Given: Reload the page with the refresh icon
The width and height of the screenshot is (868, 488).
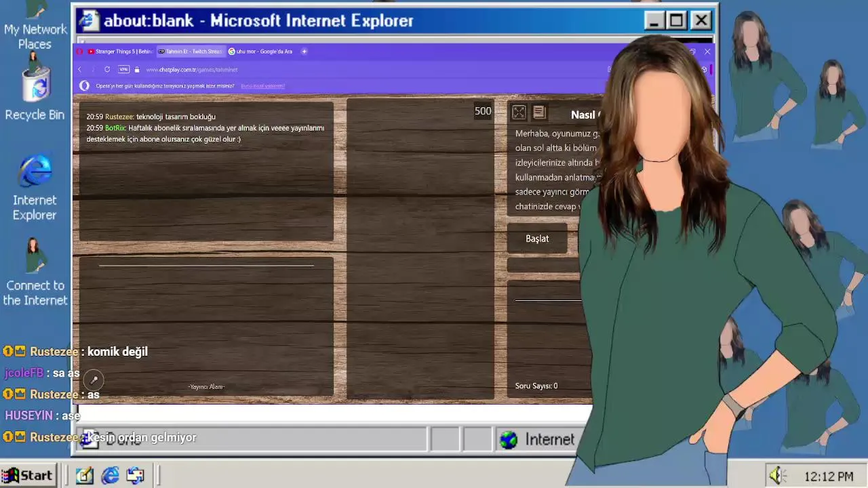Looking at the screenshot, I should click(x=107, y=69).
